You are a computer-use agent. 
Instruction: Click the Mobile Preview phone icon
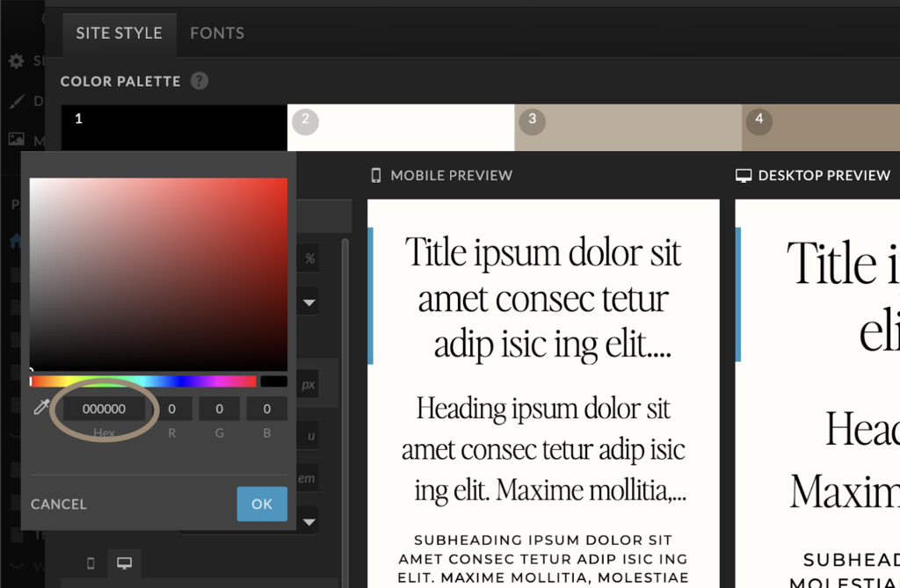[376, 175]
